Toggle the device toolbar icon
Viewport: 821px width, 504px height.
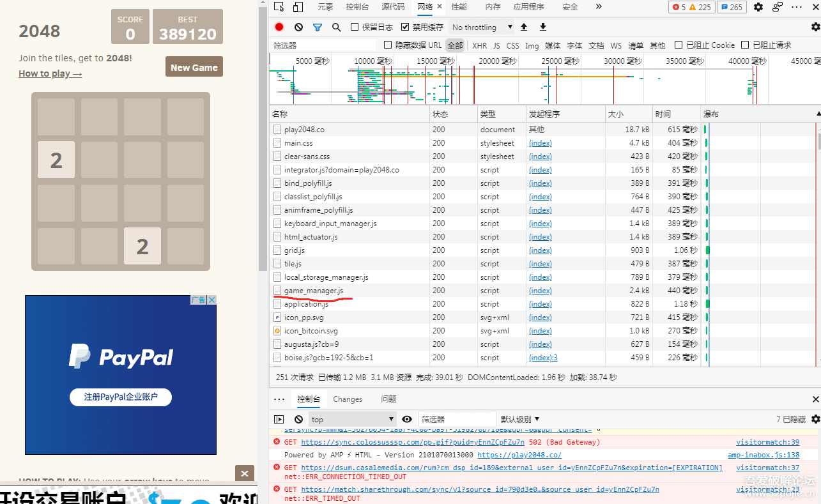[298, 7]
